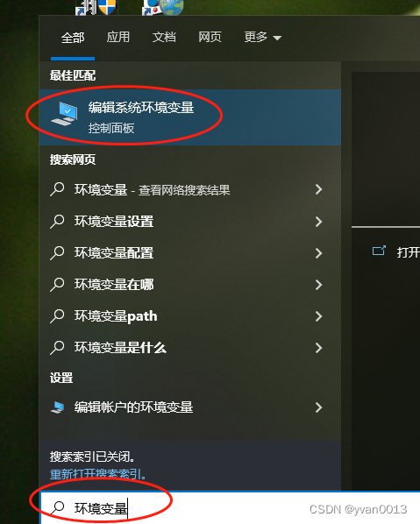Open the 编辑系统环境变量 best match result
Screen dimensions: 420x524
click(x=190, y=117)
